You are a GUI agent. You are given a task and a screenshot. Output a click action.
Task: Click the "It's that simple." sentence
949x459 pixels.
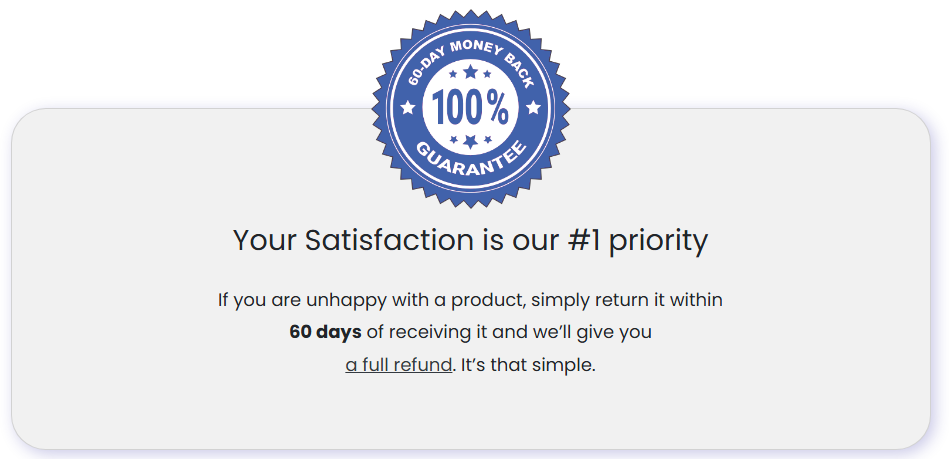pyautogui.click(x=528, y=365)
